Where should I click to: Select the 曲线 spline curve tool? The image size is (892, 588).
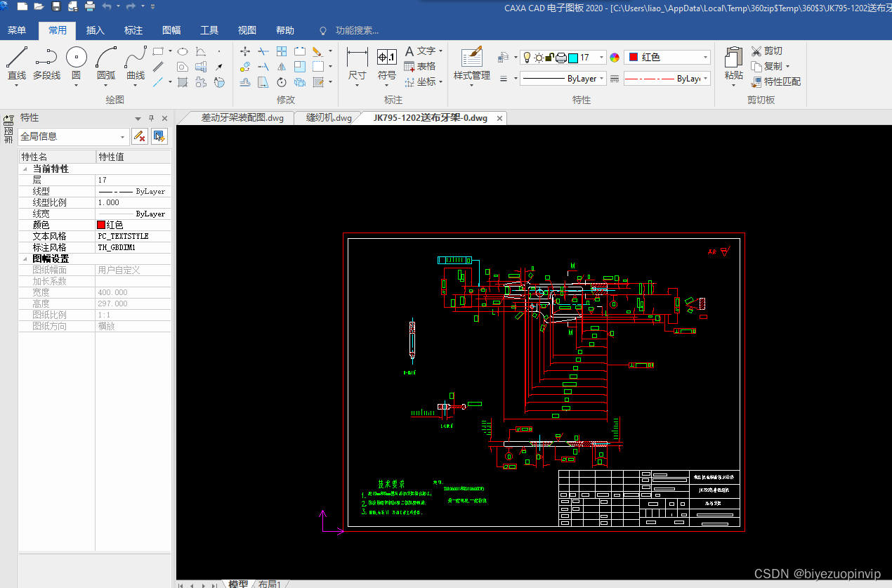click(136, 63)
